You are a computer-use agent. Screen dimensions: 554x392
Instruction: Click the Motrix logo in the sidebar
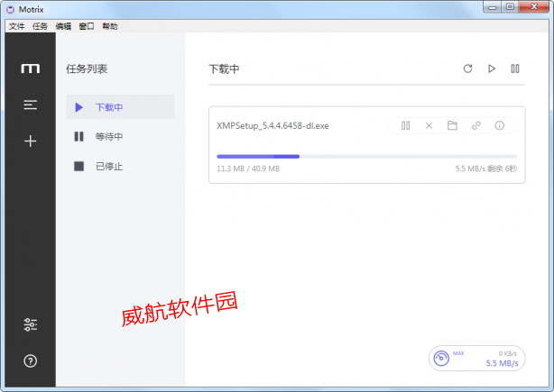click(x=31, y=68)
